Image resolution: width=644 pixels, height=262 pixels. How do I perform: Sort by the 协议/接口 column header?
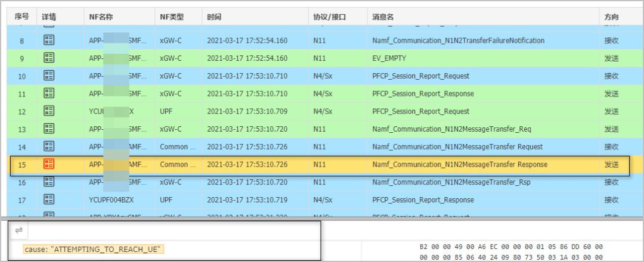point(330,17)
